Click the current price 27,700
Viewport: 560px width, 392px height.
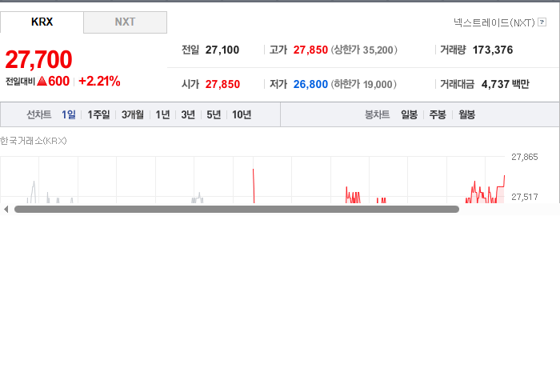(38, 59)
